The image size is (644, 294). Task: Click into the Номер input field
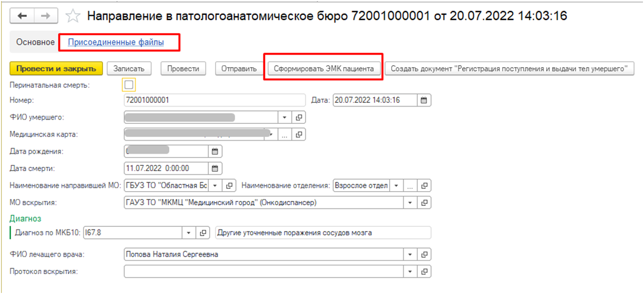coord(213,100)
